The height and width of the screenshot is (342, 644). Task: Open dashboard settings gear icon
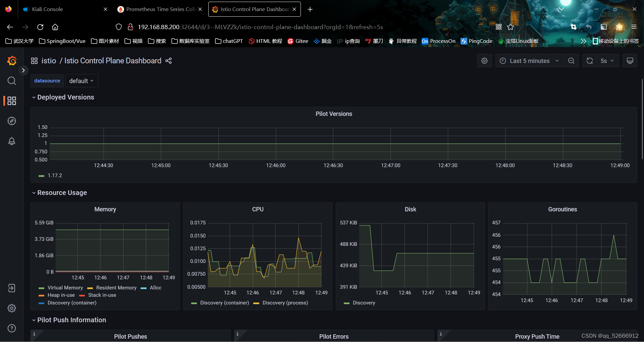click(x=484, y=61)
